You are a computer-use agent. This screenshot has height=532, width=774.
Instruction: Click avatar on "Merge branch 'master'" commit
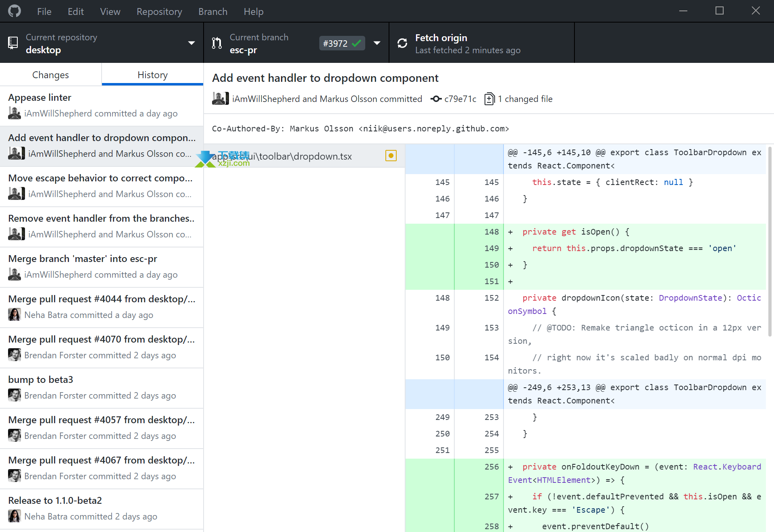tap(15, 274)
